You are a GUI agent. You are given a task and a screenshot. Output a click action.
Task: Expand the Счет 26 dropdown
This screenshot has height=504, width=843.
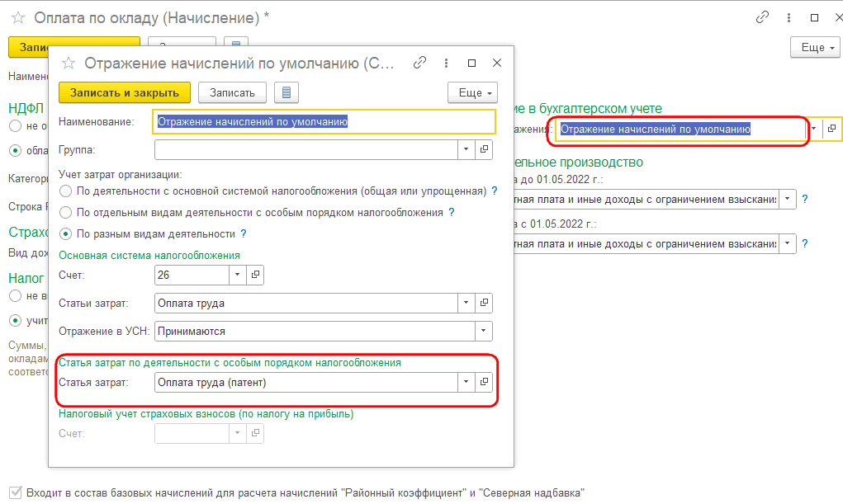237,276
